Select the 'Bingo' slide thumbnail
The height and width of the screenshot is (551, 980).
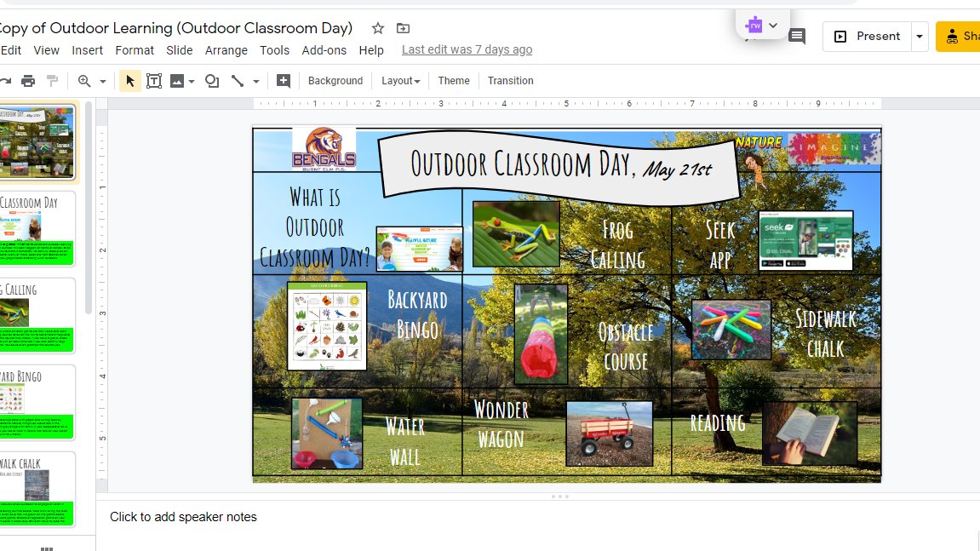[37, 402]
